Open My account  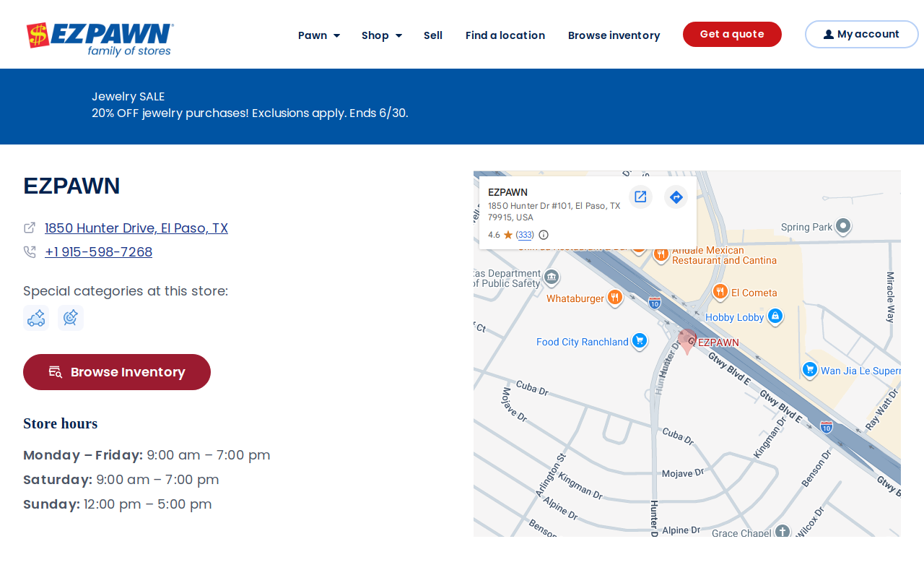tap(862, 34)
